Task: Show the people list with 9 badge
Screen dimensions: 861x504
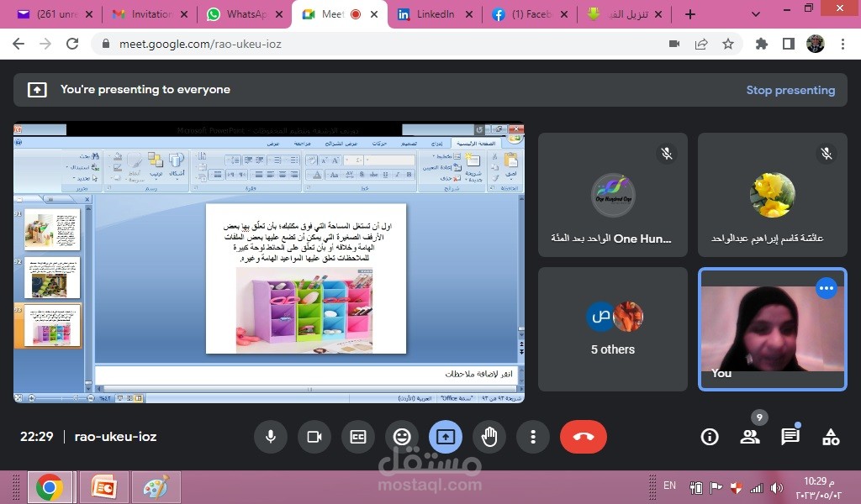Action: click(x=749, y=437)
